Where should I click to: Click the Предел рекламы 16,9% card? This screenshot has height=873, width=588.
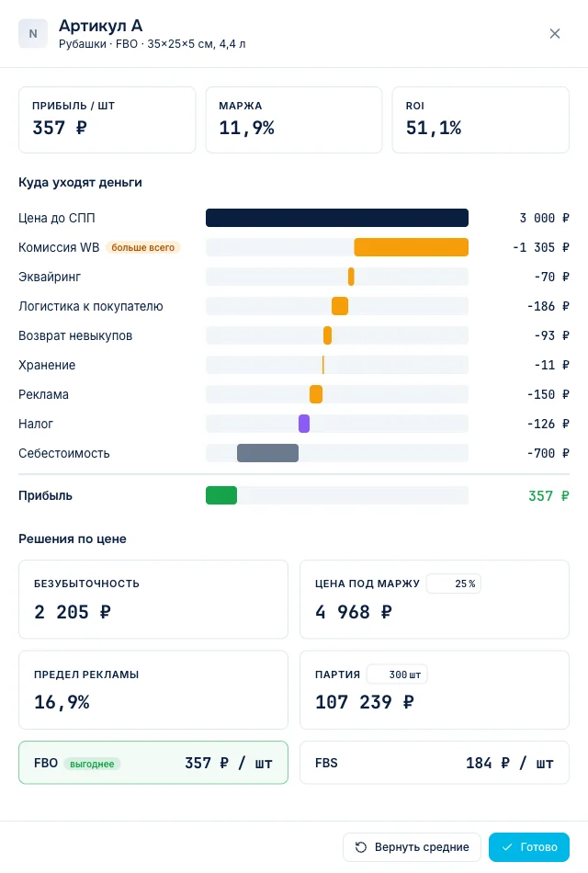pos(153,690)
